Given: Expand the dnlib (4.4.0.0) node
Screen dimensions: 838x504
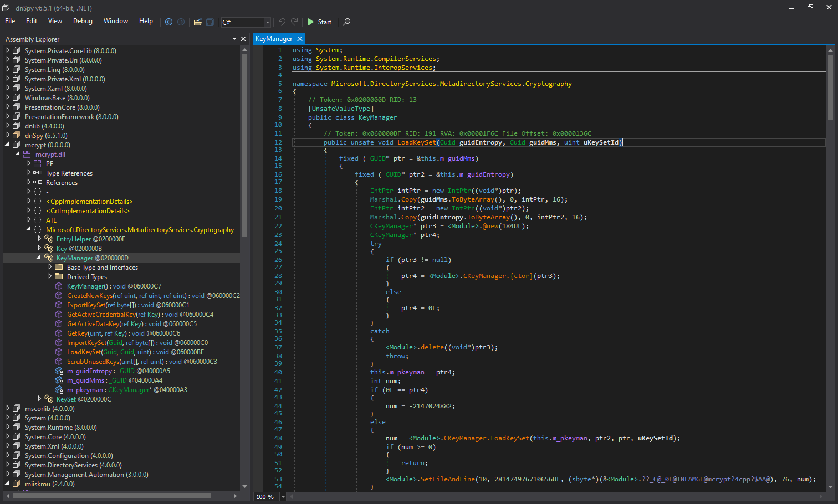Looking at the screenshot, I should tap(8, 126).
